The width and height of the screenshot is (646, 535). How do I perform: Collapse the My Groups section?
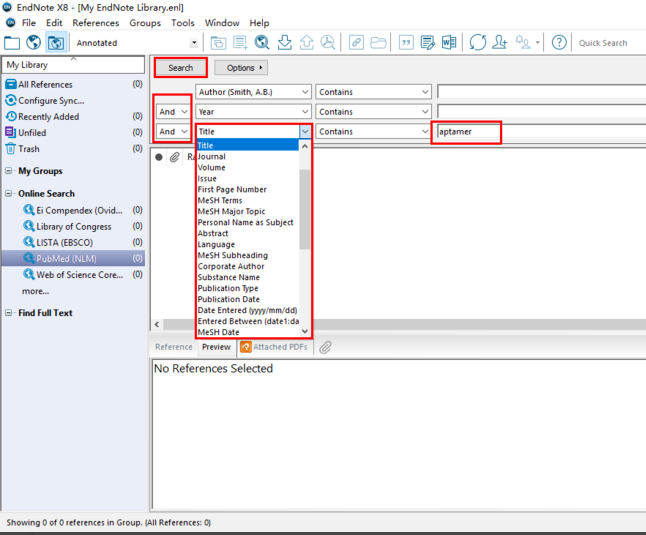pyautogui.click(x=9, y=171)
